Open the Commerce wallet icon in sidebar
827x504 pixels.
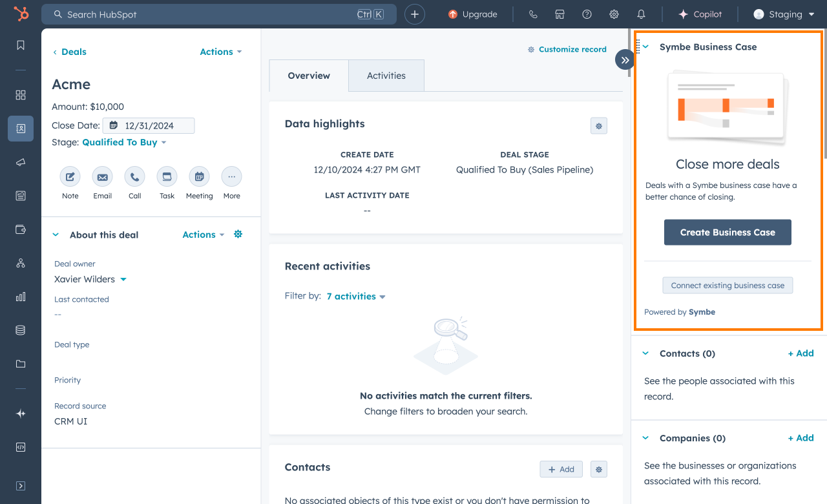(x=21, y=229)
